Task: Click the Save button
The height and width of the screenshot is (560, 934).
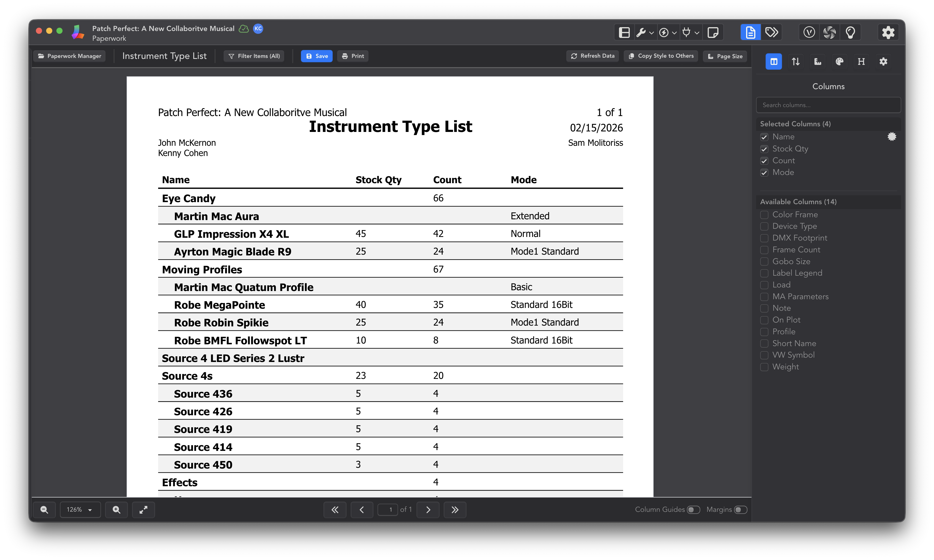Action: point(316,56)
